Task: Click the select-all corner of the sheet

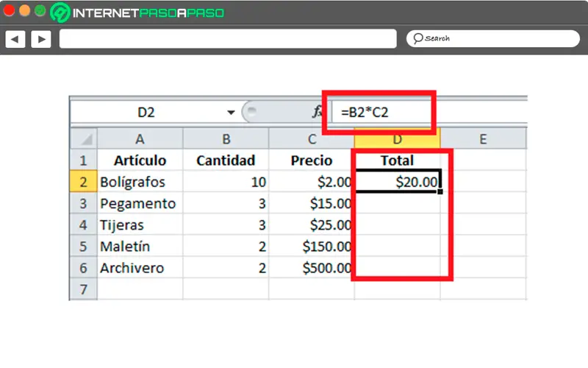Action: point(84,139)
